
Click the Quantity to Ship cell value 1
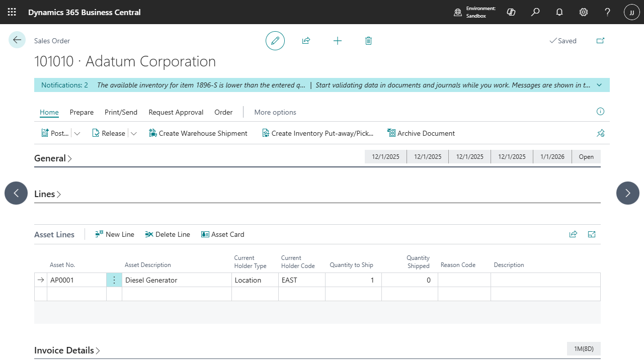(x=353, y=280)
